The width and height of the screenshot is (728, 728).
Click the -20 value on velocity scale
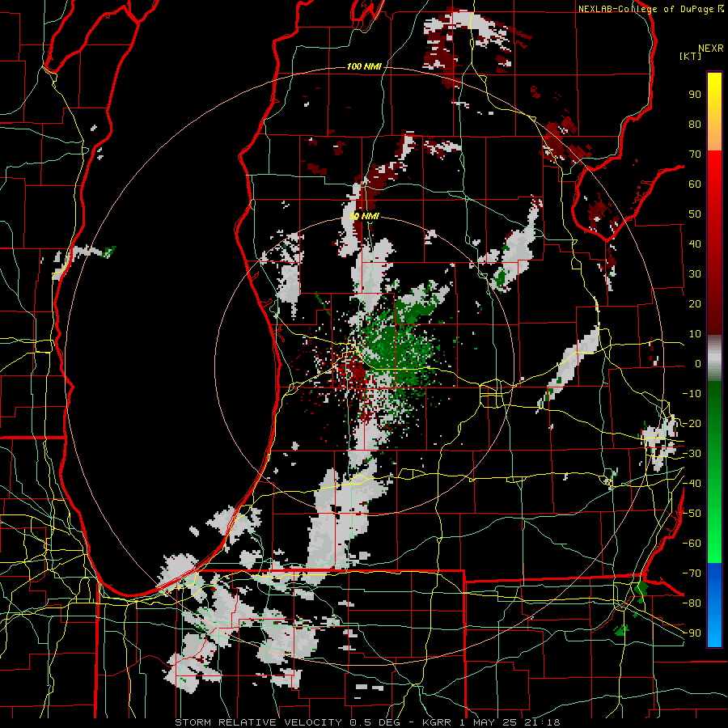tap(692, 423)
